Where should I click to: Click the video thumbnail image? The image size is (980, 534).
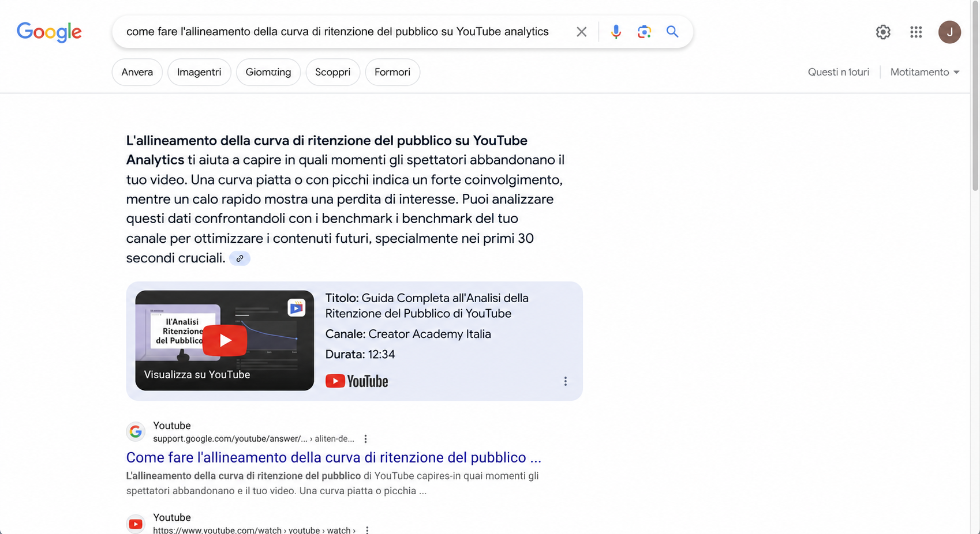[x=225, y=340]
